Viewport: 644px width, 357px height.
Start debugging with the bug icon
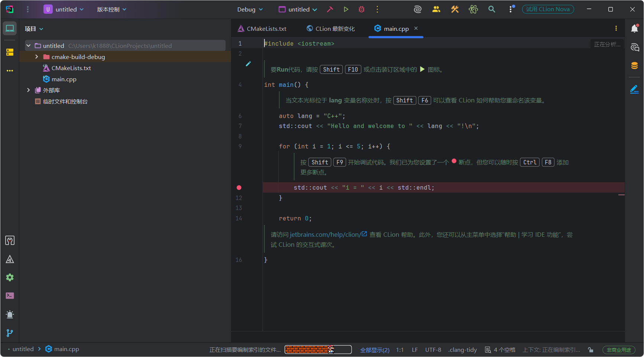361,9
